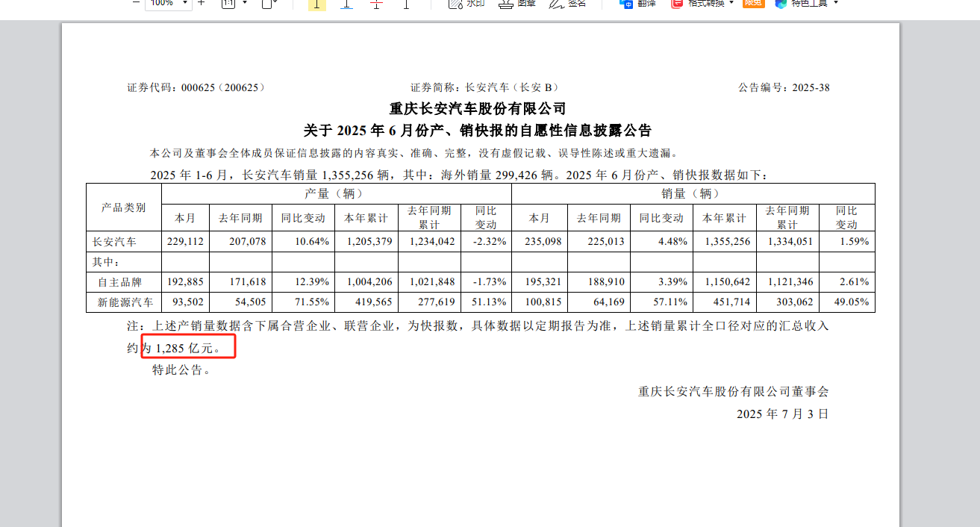The image size is (980, 527).
Task: Click the cell value 1,234,042
Action: (432, 242)
